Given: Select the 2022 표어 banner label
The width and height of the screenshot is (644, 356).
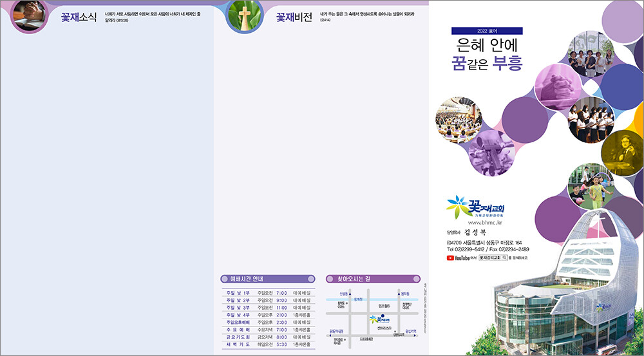Looking at the screenshot, I should coord(486,31).
